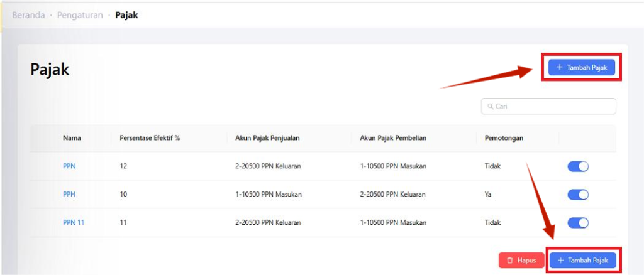The width and height of the screenshot is (644, 275).
Task: Click the Pemotongan column header
Action: click(x=504, y=138)
